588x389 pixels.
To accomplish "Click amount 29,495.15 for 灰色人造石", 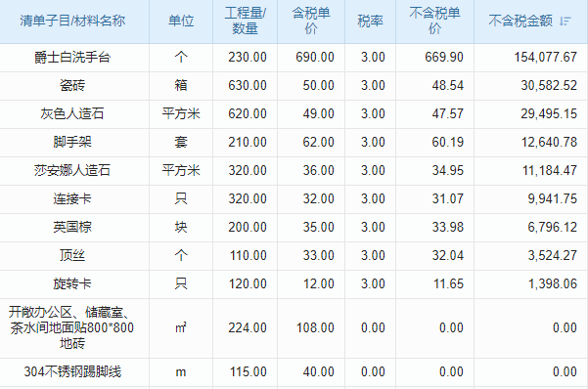I will pyautogui.click(x=549, y=113).
